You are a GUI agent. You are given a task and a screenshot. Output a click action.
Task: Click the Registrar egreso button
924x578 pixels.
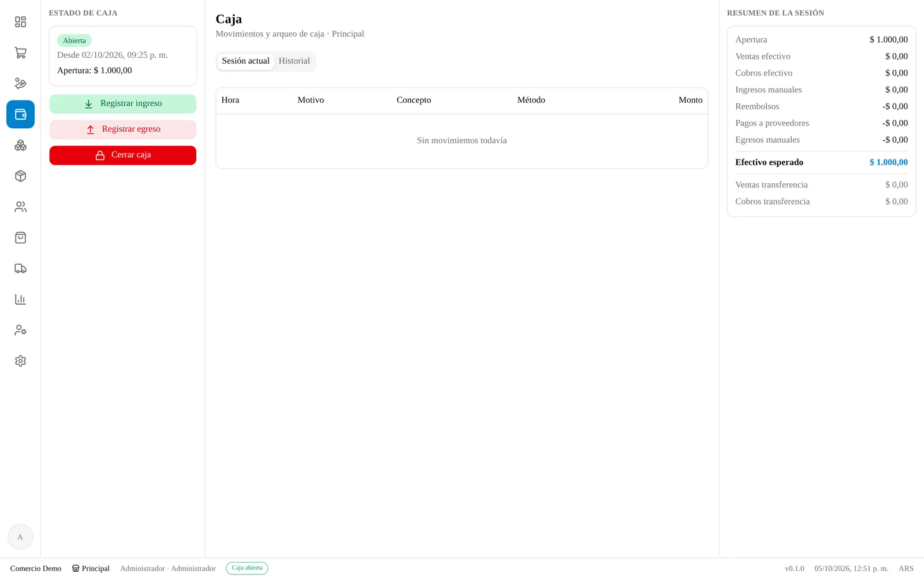(x=122, y=129)
